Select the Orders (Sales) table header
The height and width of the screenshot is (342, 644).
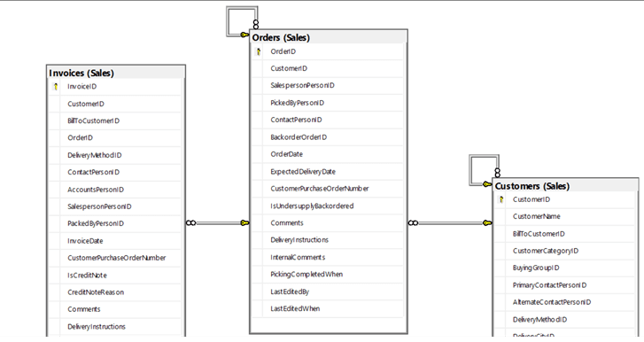[328, 37]
